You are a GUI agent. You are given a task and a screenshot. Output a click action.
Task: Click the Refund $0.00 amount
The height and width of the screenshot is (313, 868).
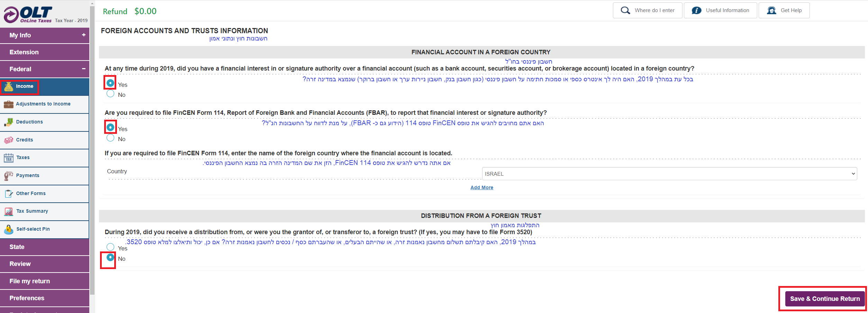point(145,11)
